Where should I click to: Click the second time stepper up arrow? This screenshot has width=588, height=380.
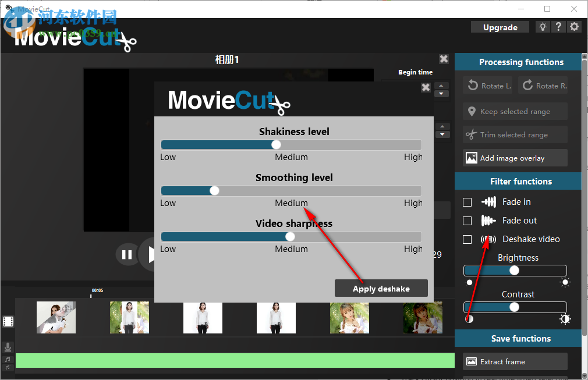[x=442, y=127]
